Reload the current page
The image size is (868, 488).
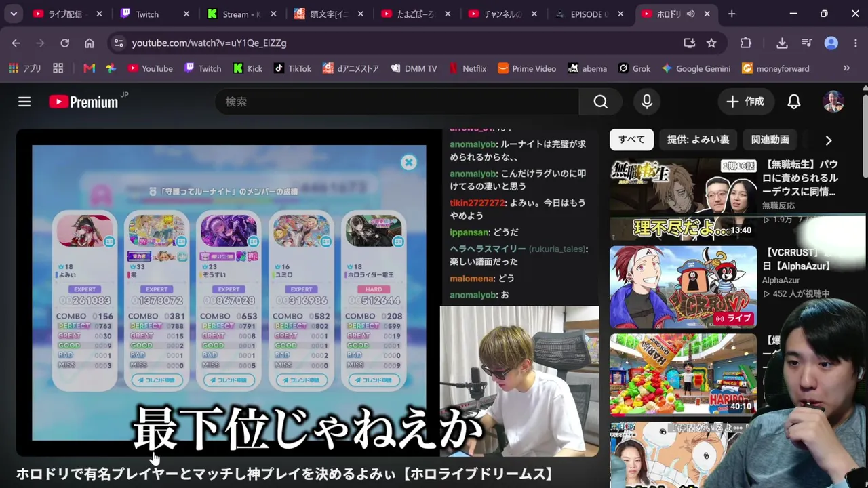click(x=64, y=43)
